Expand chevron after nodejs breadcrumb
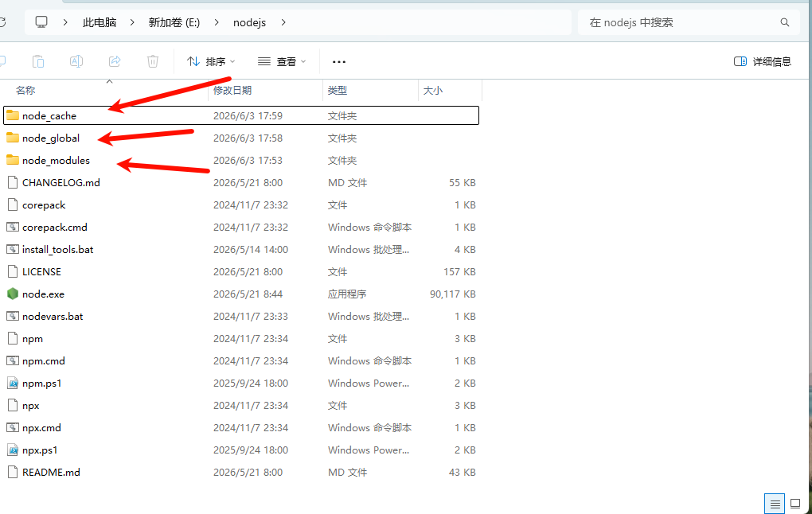Screen dimensions: 812x514 pos(283,22)
